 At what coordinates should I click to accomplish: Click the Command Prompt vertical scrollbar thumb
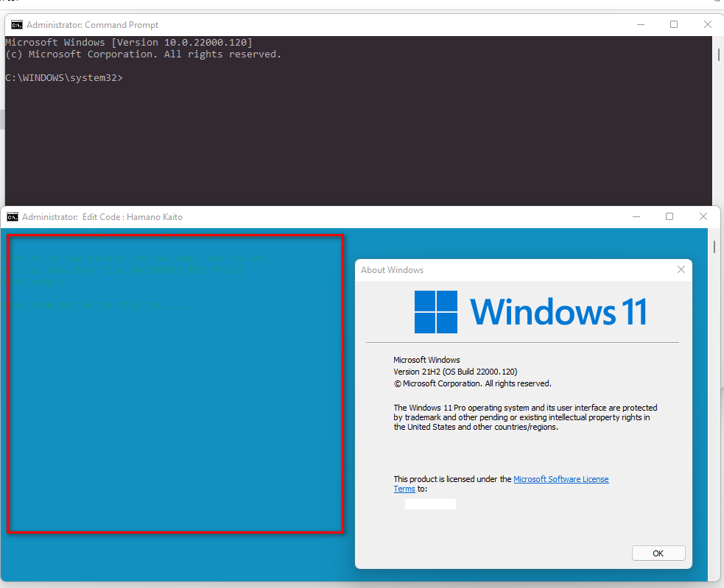pos(718,54)
